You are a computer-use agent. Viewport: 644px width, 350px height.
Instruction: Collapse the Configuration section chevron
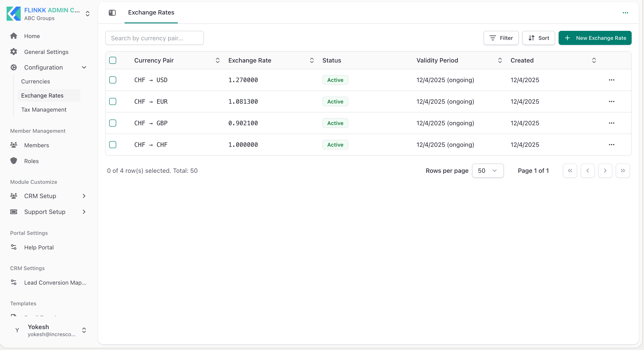tap(84, 67)
